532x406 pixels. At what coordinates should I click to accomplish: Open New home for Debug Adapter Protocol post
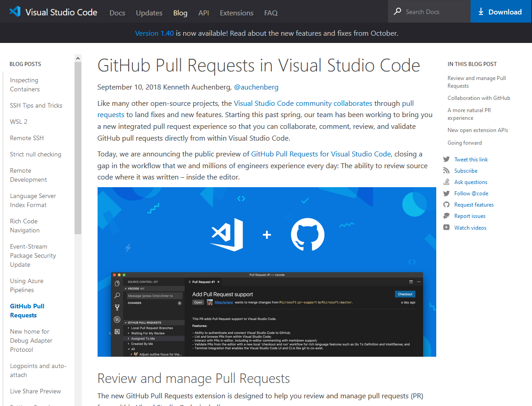[31, 340]
